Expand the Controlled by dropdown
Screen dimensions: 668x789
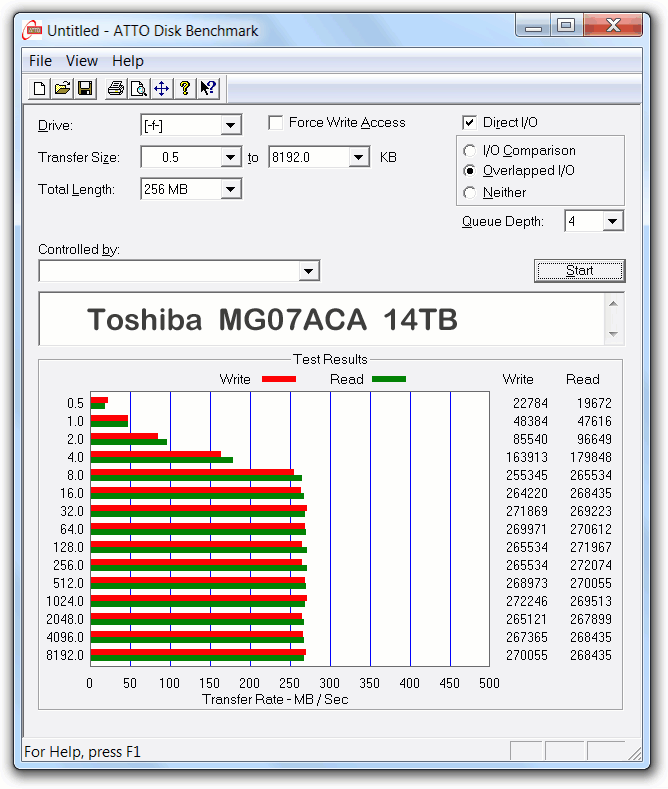tap(308, 271)
